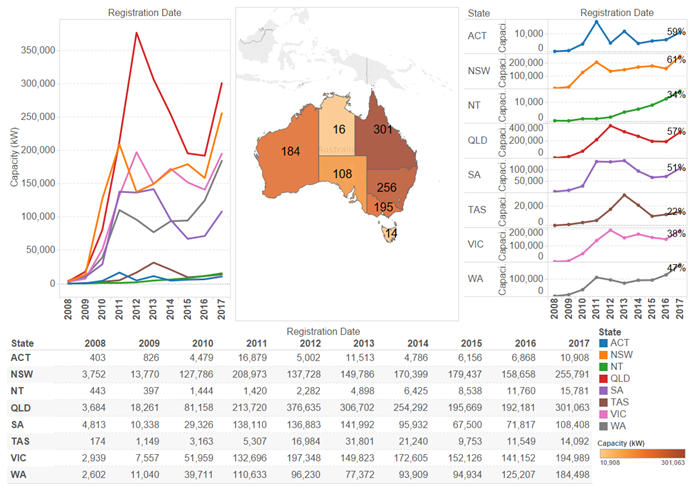Select Northern Territory region labeled 16
This screenshot has height=491, width=695.
(340, 128)
